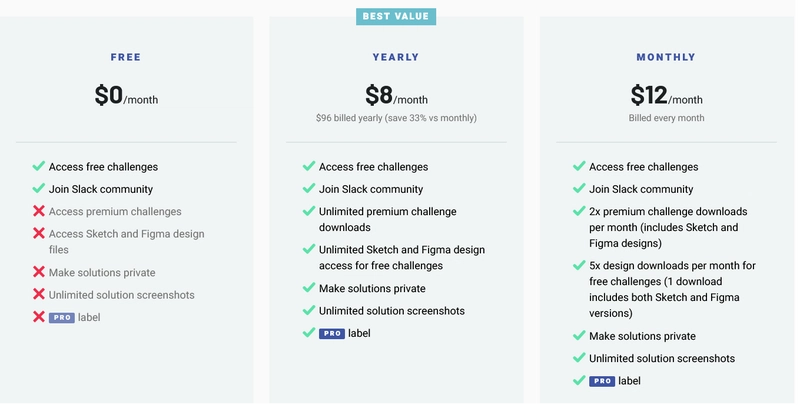
Task: Select the MONTHLY plan heading
Action: tap(666, 57)
